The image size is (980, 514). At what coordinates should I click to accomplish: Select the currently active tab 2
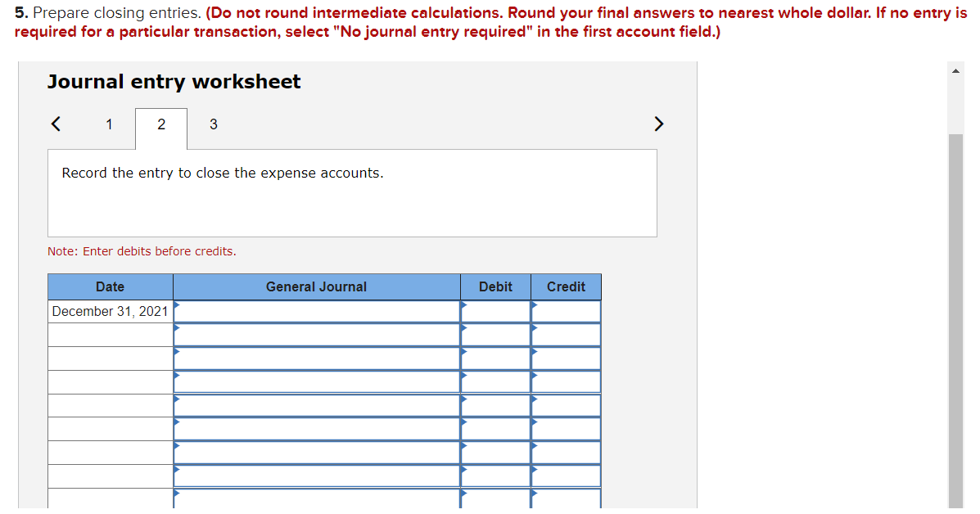tap(160, 124)
